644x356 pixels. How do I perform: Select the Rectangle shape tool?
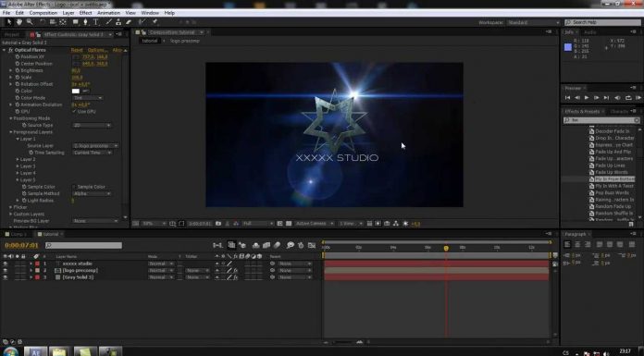pyautogui.click(x=76, y=22)
